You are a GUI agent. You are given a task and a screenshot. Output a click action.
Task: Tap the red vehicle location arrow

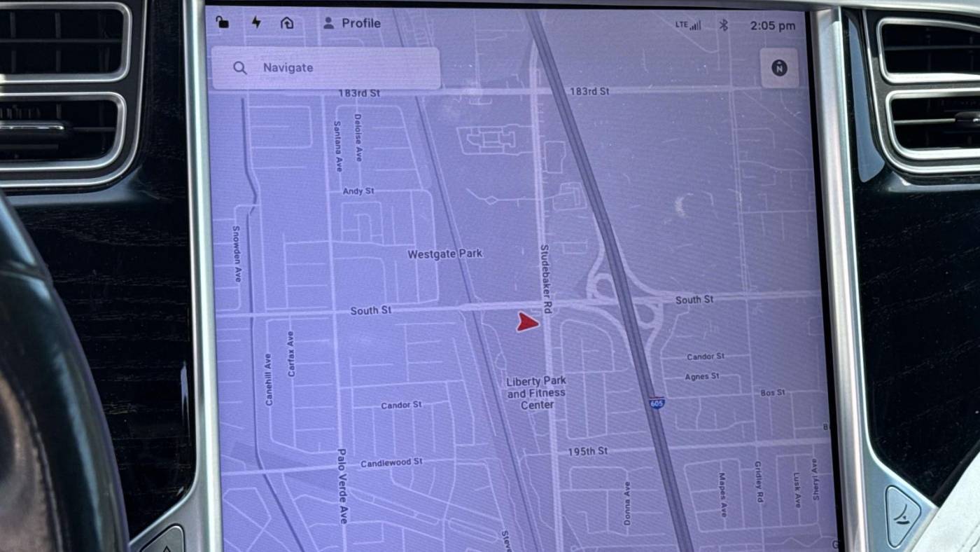(x=528, y=322)
